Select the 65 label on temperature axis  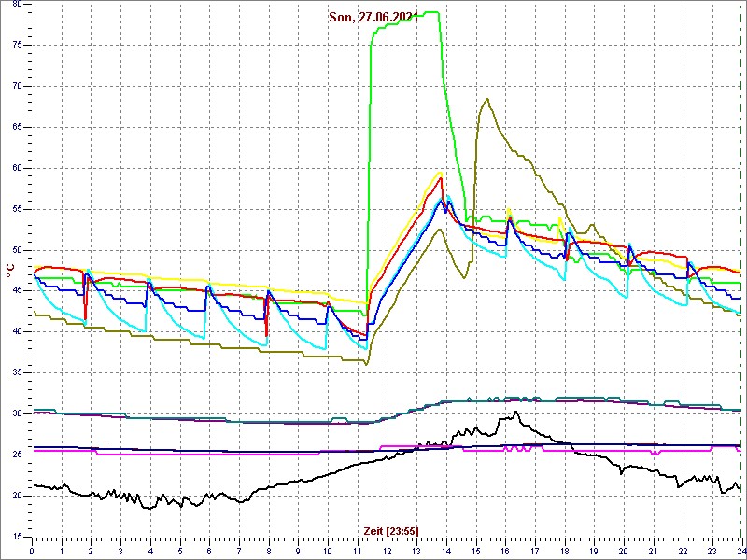(x=17, y=127)
